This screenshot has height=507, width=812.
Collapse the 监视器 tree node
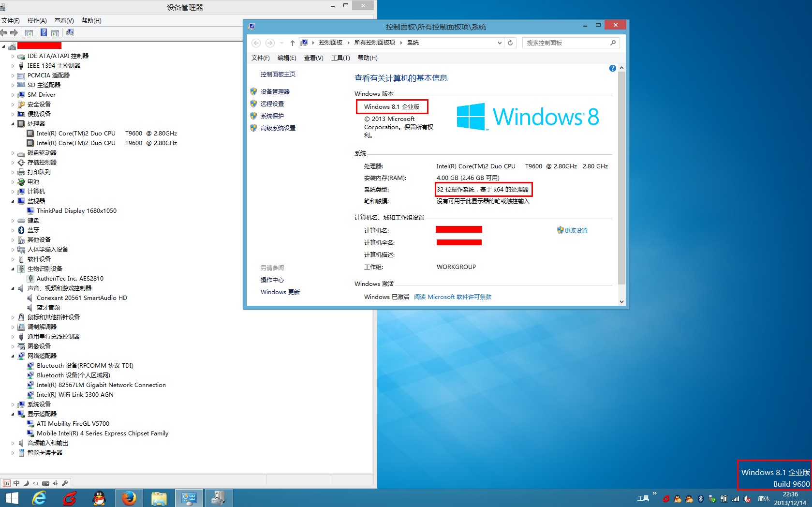click(x=13, y=201)
